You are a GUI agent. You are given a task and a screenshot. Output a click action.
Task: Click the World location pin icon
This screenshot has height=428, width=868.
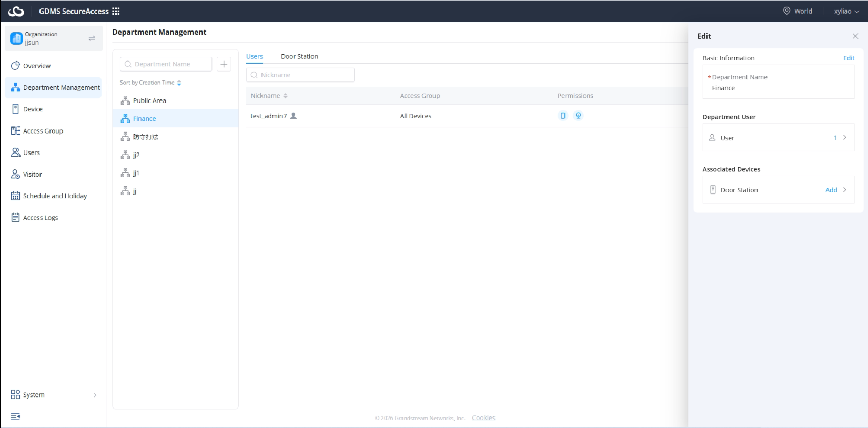786,11
